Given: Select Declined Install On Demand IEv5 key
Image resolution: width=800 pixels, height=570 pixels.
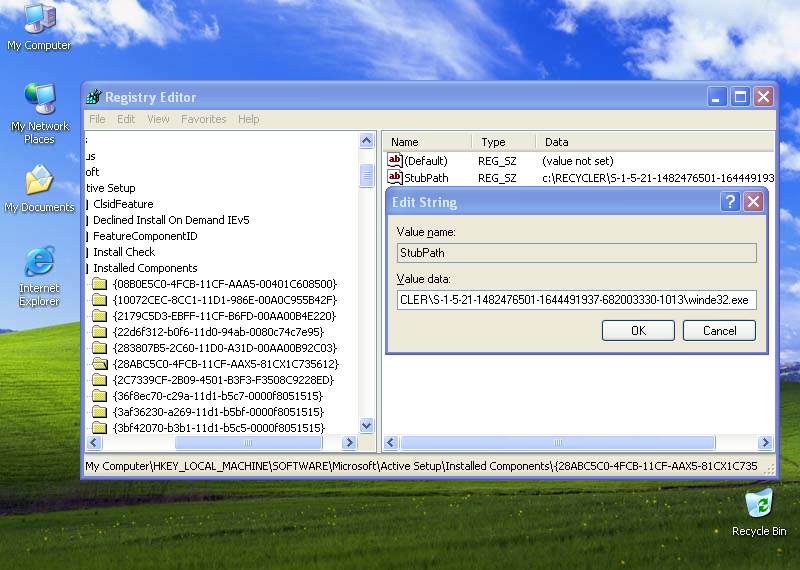Looking at the screenshot, I should click(171, 220).
